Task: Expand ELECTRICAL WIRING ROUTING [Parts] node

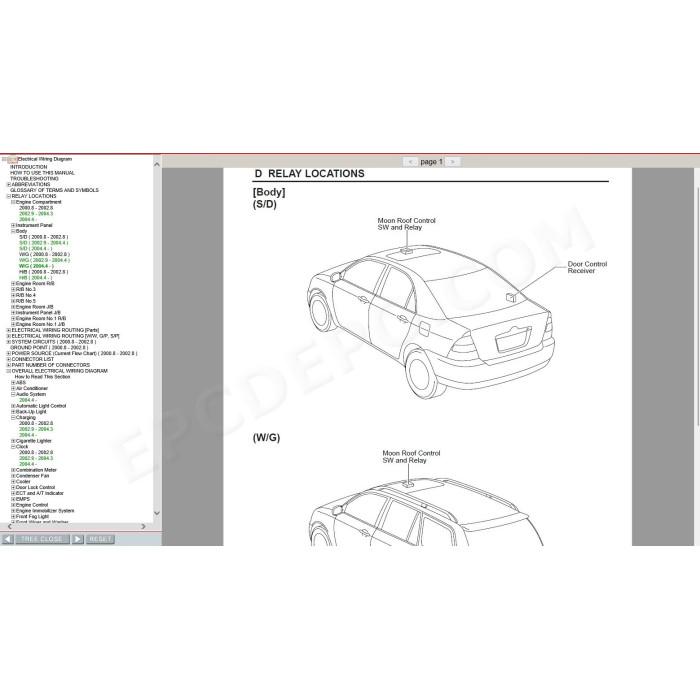Action: 8,330
